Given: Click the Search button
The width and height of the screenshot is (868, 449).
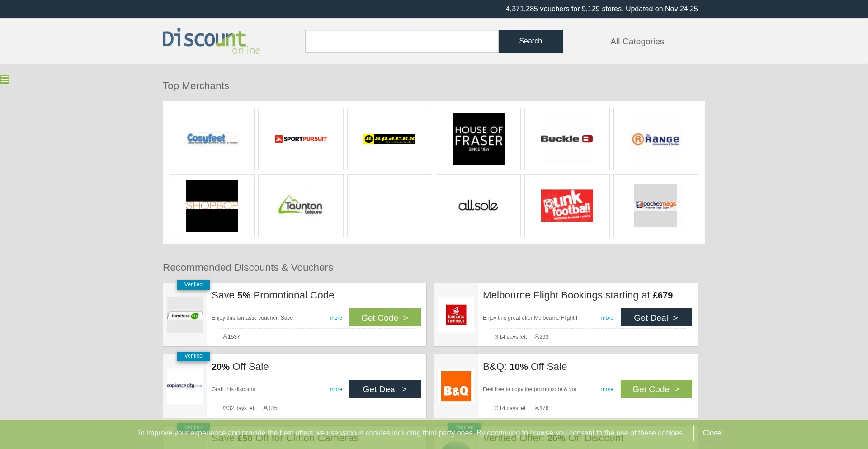Looking at the screenshot, I should pos(530,41).
